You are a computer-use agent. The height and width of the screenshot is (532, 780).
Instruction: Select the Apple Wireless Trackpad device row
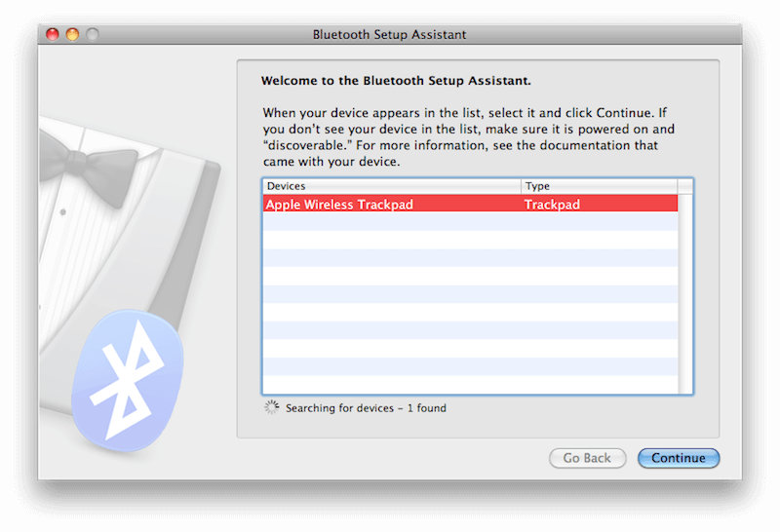[x=470, y=204]
